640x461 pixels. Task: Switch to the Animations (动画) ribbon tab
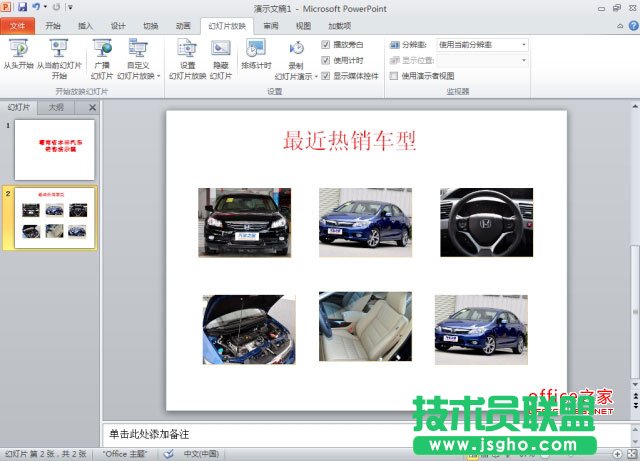[183, 26]
